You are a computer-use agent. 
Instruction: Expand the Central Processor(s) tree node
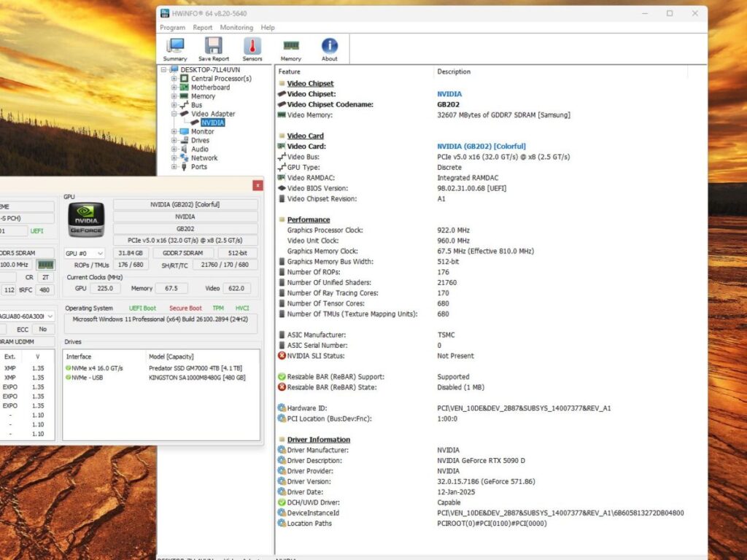pyautogui.click(x=174, y=79)
